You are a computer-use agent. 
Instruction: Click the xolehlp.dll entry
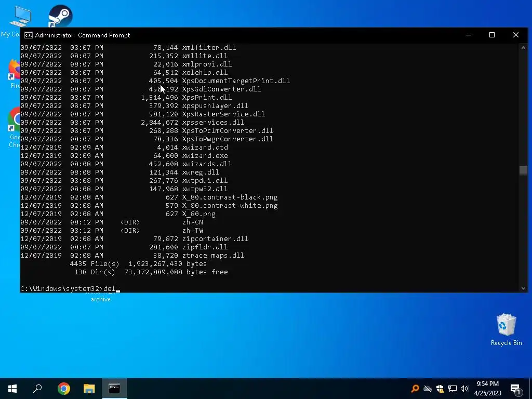205,72
